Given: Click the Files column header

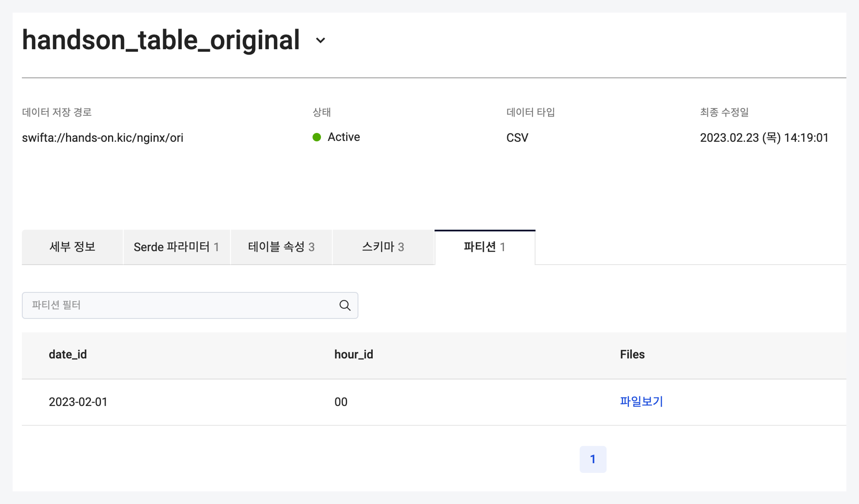Looking at the screenshot, I should pyautogui.click(x=632, y=355).
